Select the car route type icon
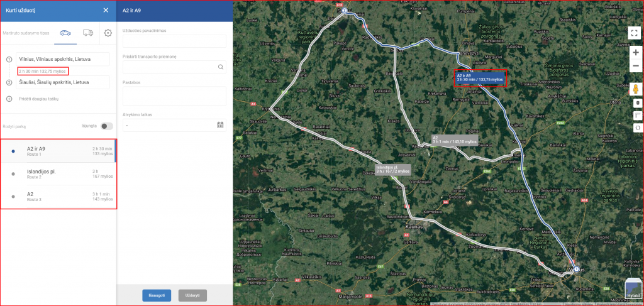Viewport: 644px width, 306px height. (65, 33)
